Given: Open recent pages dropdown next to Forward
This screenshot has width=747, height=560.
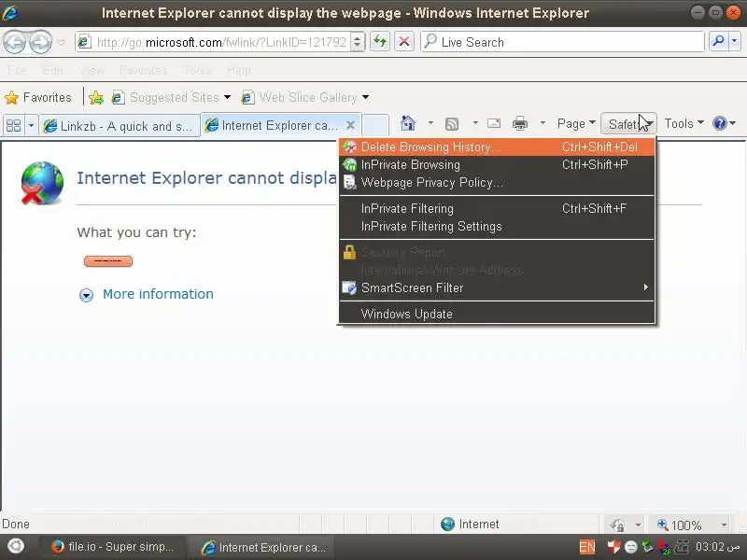Looking at the screenshot, I should coord(61,42).
